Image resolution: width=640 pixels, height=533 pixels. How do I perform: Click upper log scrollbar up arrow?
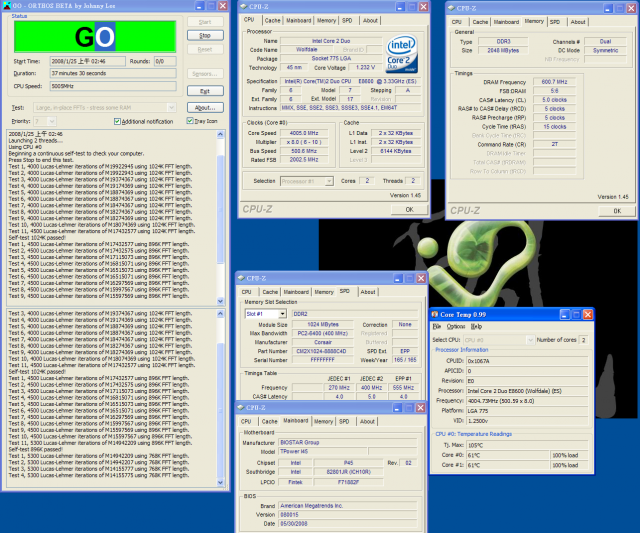220,134
